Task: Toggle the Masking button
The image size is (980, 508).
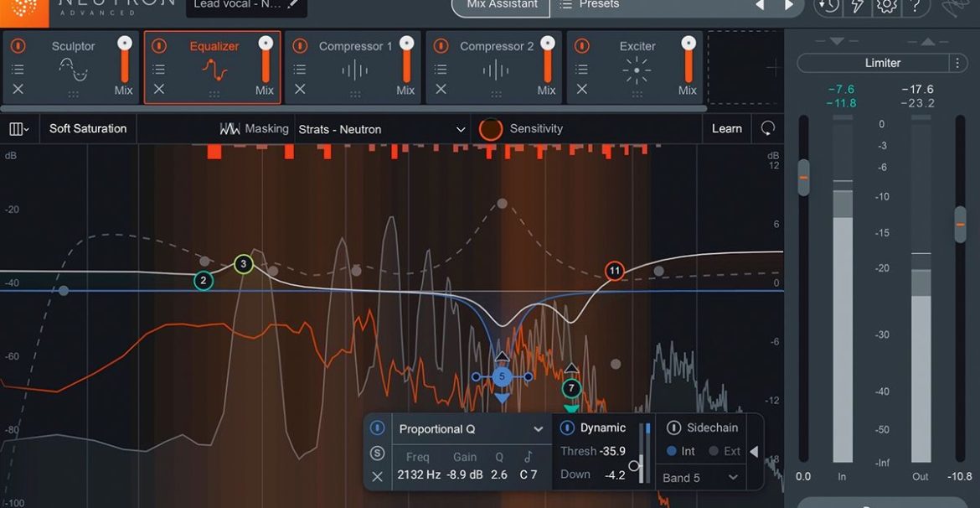Action: point(255,129)
